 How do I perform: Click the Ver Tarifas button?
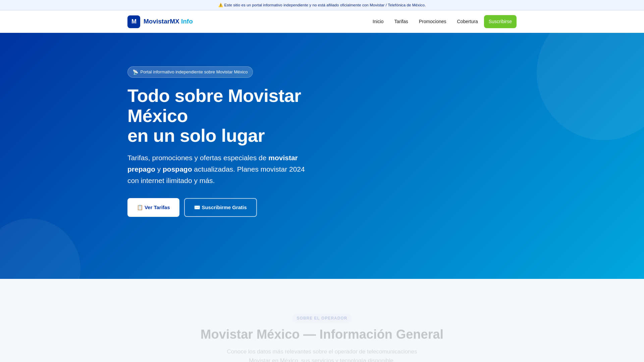(153, 207)
